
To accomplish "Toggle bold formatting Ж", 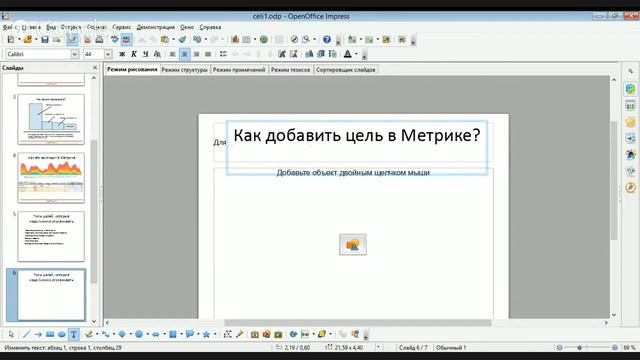I will coord(122,54).
